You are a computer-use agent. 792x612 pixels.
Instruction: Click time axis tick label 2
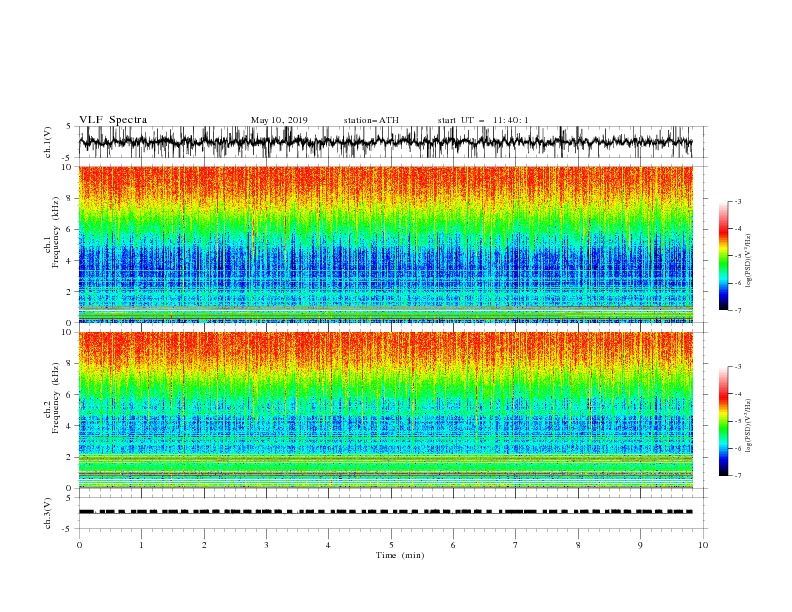[204, 545]
